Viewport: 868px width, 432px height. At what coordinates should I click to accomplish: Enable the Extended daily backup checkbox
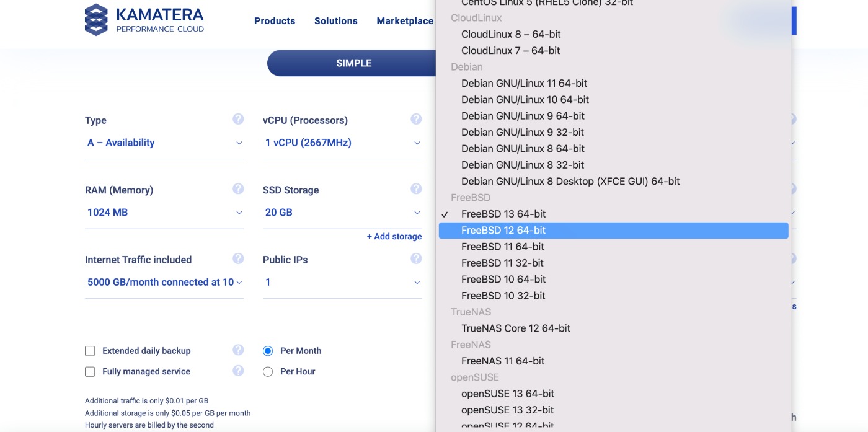[x=90, y=350]
